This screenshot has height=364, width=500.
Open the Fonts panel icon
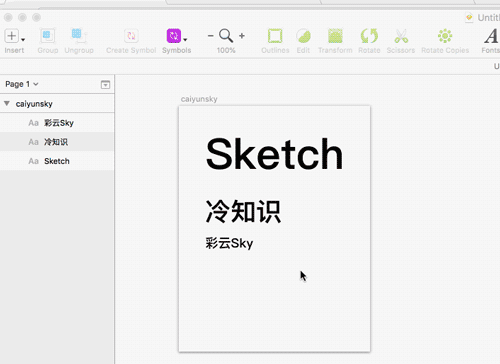coord(491,36)
